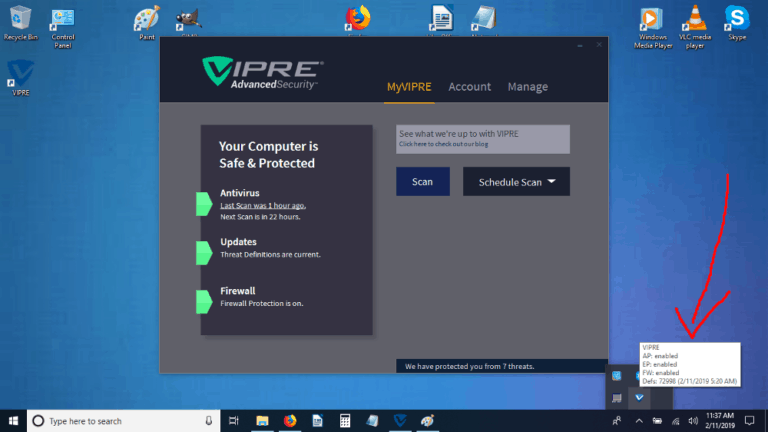This screenshot has height=432, width=768.
Task: Click battery icon in system tray
Action: [x=657, y=421]
